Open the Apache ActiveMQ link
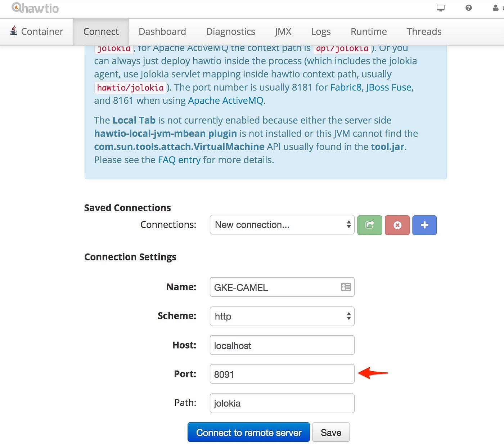 click(x=226, y=100)
